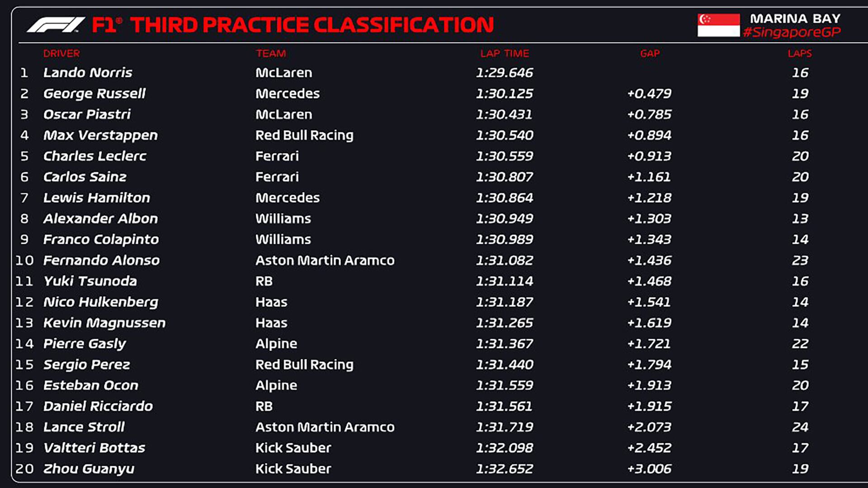Select the LAP TIME column header
The image size is (868, 488).
505,53
